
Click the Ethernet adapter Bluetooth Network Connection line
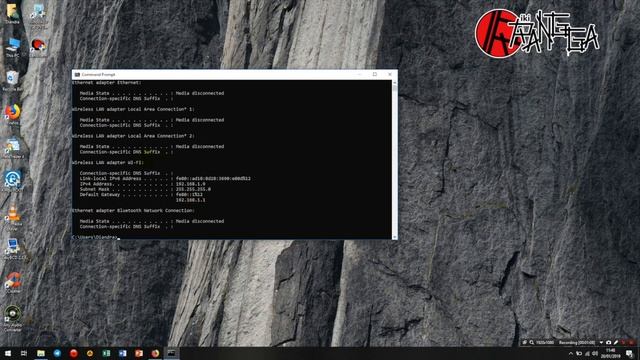(133, 211)
